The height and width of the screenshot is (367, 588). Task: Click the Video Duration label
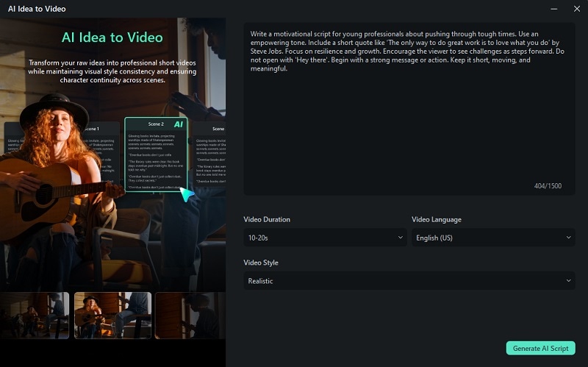(267, 219)
